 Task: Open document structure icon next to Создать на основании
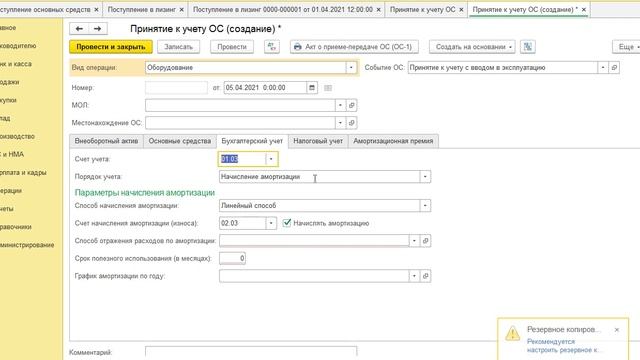click(528, 47)
